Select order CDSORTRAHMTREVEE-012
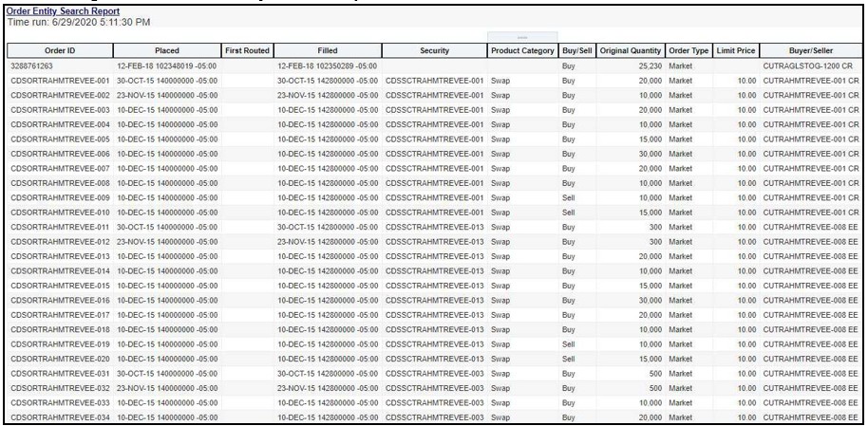The image size is (868, 426). click(x=61, y=242)
